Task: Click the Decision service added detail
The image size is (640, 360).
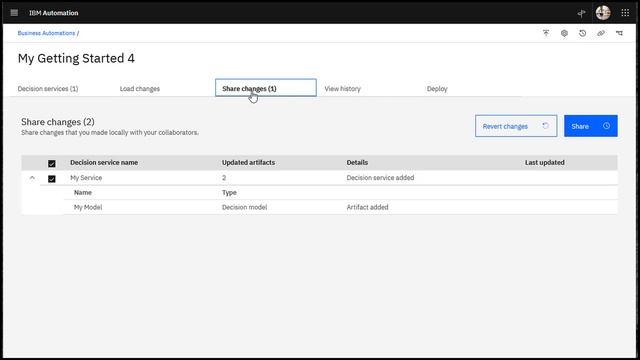Action: coord(380,178)
